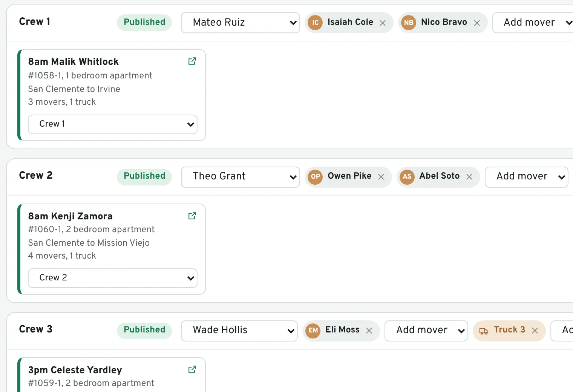This screenshot has height=392, width=573.
Task: Remove Isaiah Cole from Crew 1
Action: click(383, 23)
